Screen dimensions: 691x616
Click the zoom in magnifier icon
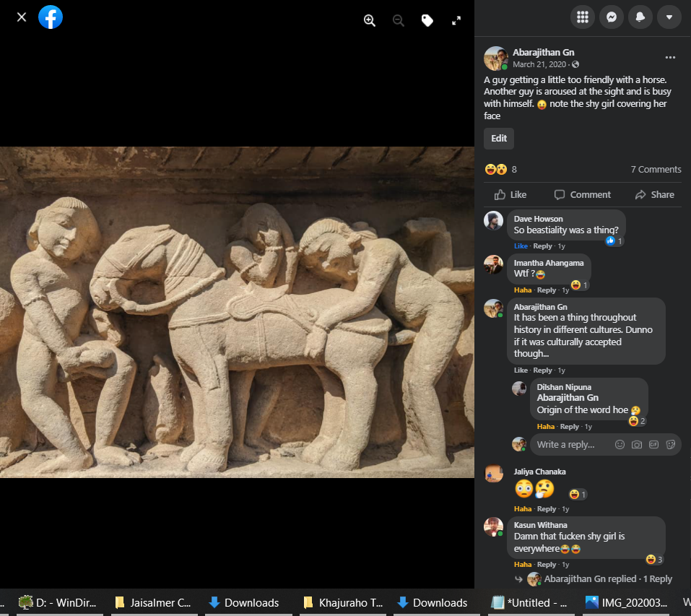370,21
